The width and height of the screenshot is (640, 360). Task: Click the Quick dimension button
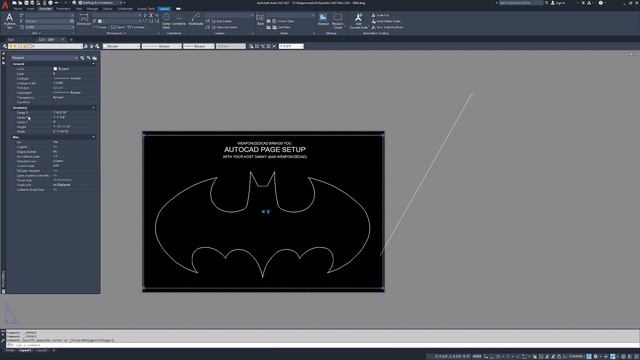pos(118,27)
